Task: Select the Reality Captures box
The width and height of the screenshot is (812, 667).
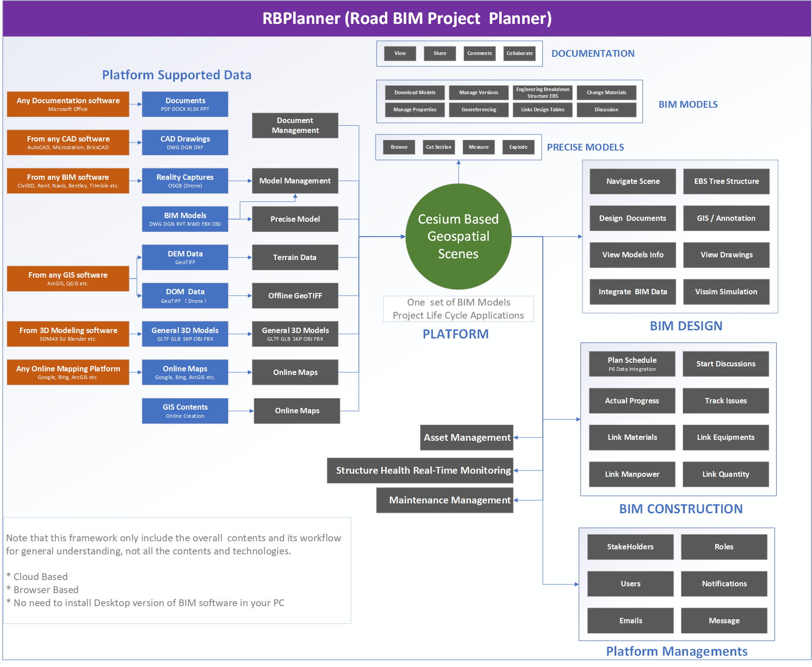Action: coord(185,181)
